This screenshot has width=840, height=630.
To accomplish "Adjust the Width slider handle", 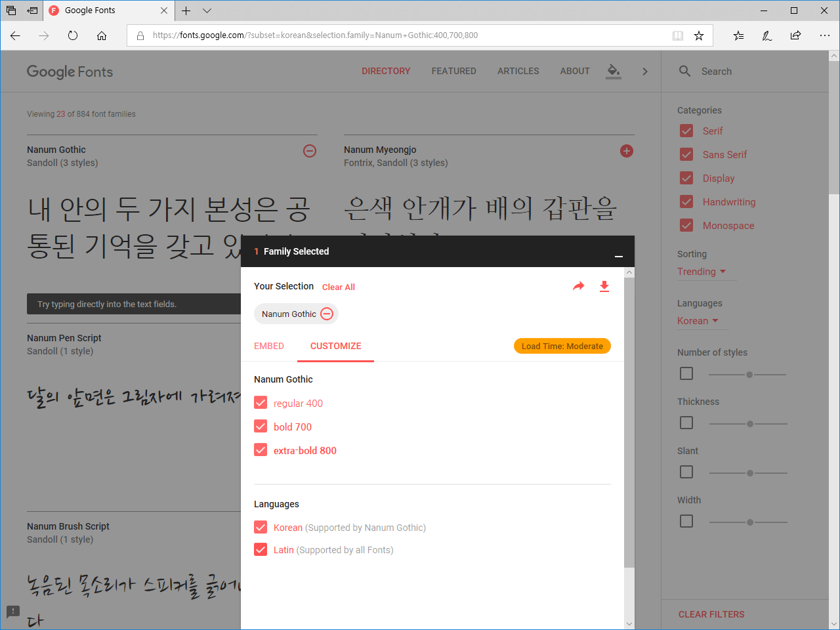I will tap(749, 522).
